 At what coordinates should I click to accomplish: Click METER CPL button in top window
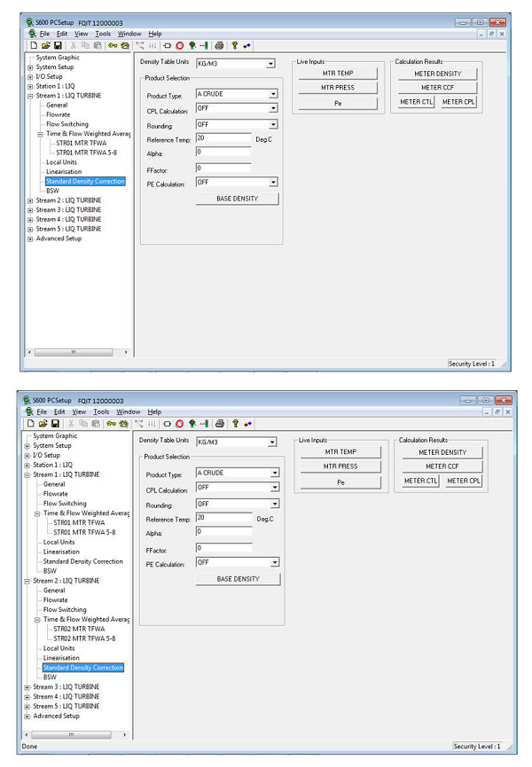click(458, 102)
